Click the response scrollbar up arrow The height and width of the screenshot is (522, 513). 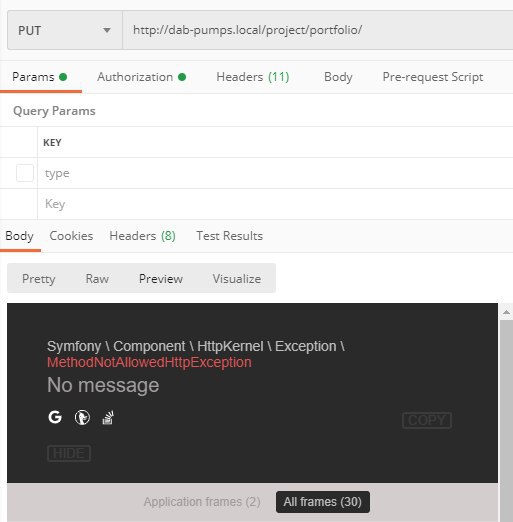[506, 312]
